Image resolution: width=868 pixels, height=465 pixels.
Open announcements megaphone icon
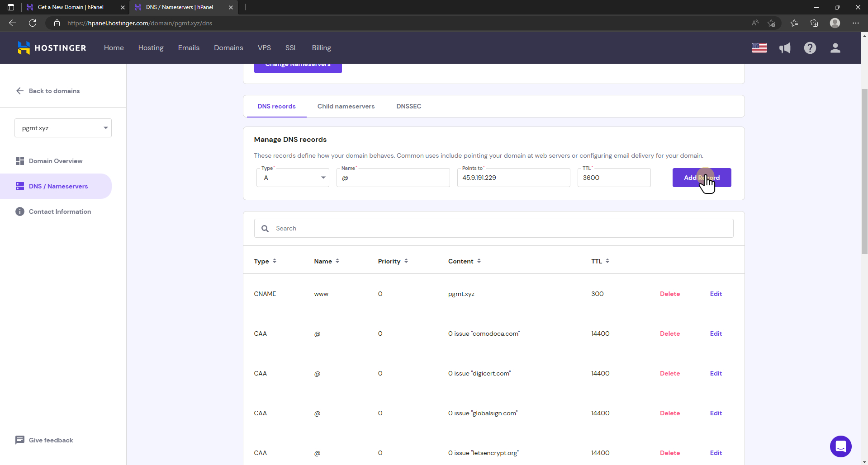pyautogui.click(x=785, y=48)
